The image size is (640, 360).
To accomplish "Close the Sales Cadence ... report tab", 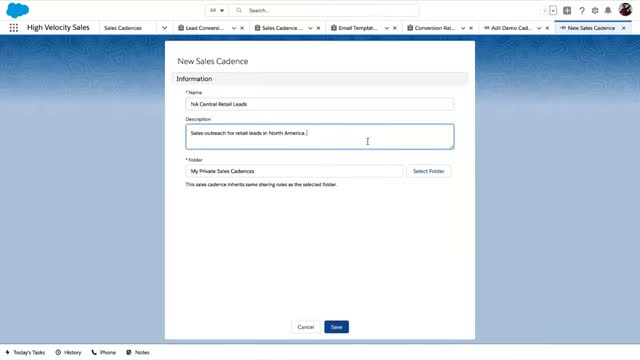I will pyautogui.click(x=318, y=28).
